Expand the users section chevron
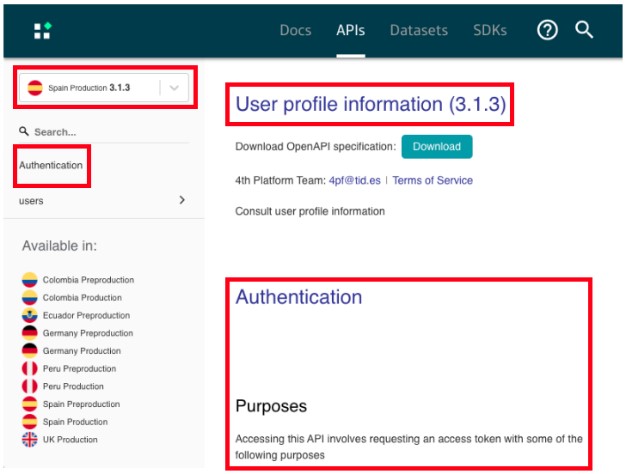Image resolution: width=626 pixels, height=474 pixels. click(x=182, y=200)
